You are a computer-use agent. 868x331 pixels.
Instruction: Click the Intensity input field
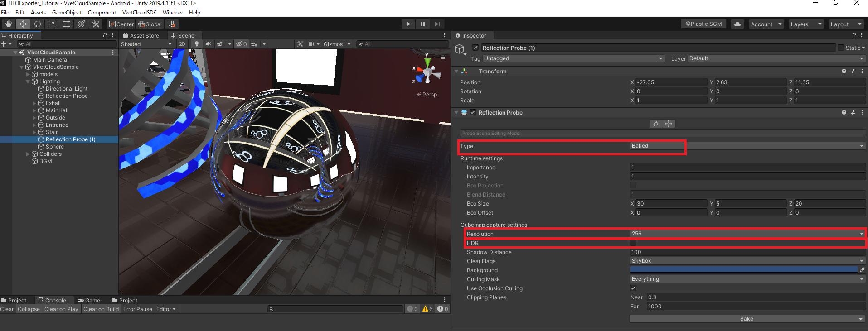[747, 177]
